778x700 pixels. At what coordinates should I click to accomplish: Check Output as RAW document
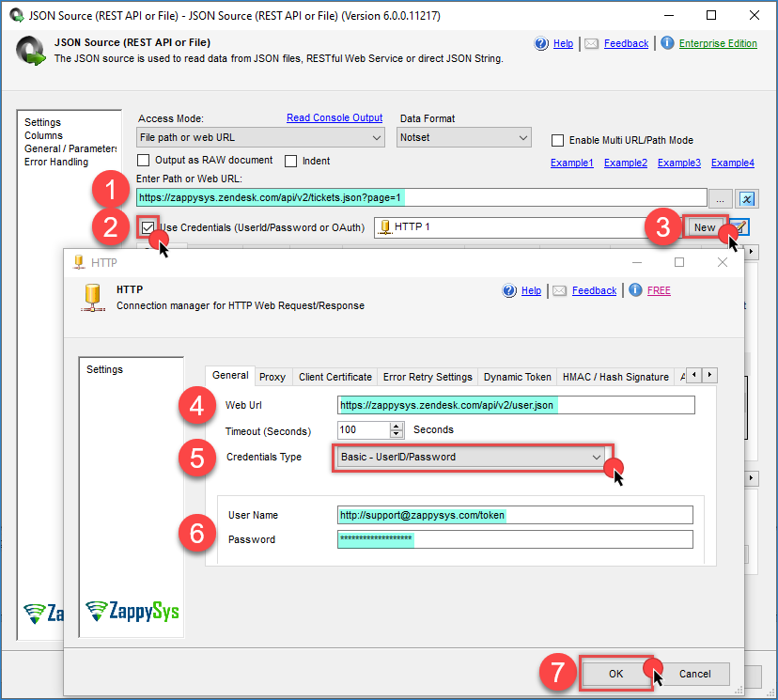(144, 161)
